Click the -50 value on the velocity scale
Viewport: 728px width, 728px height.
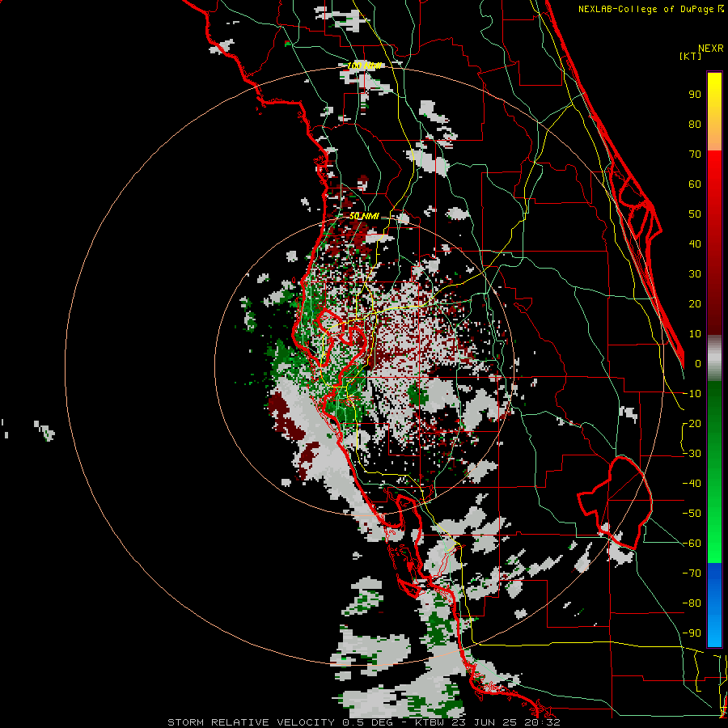(692, 514)
